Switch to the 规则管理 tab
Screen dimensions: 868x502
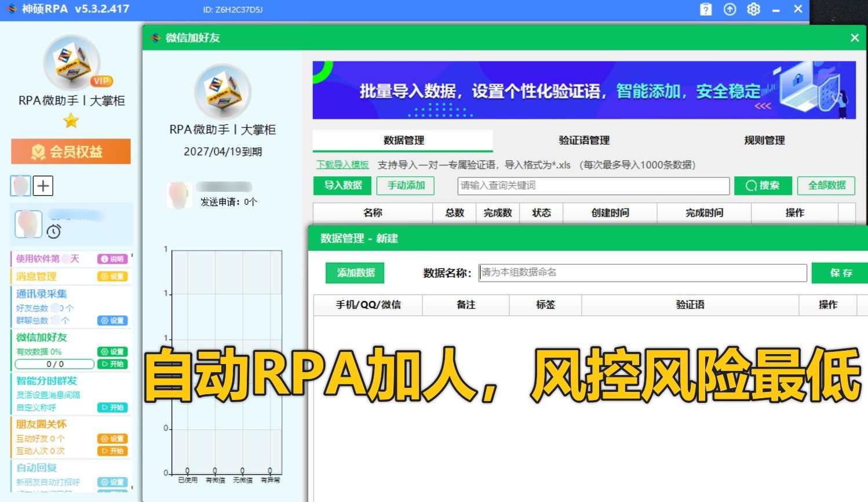(x=765, y=140)
